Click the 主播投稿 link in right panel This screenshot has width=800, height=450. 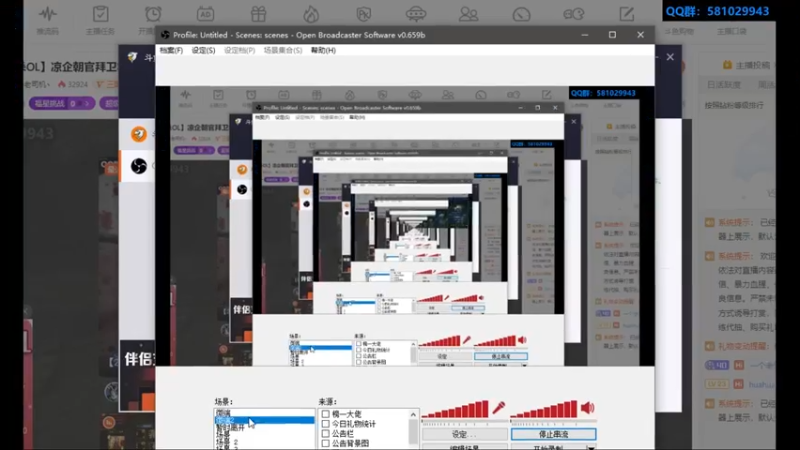(x=753, y=65)
